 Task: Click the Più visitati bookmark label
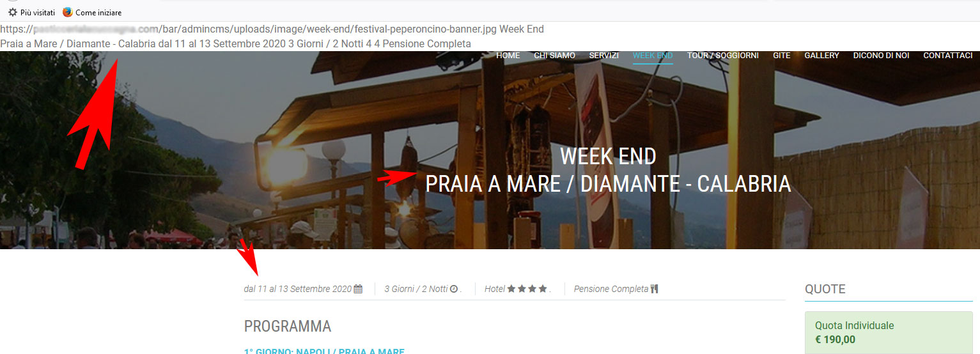click(38, 12)
